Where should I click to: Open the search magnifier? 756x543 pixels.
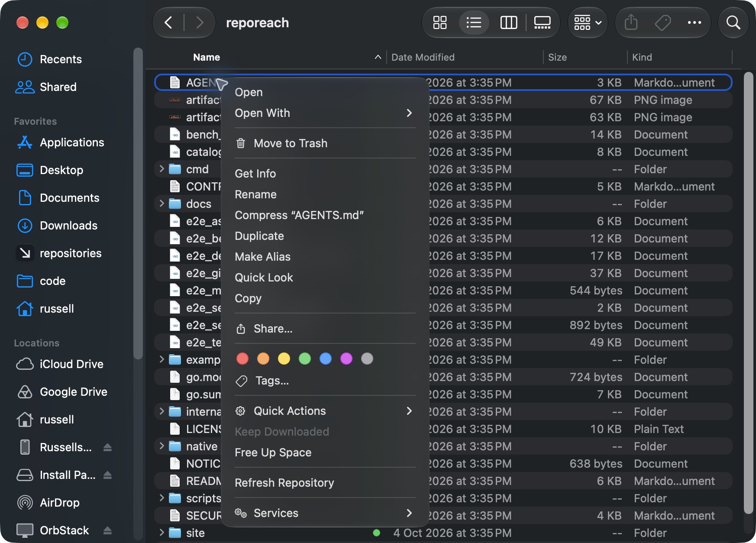pos(733,23)
